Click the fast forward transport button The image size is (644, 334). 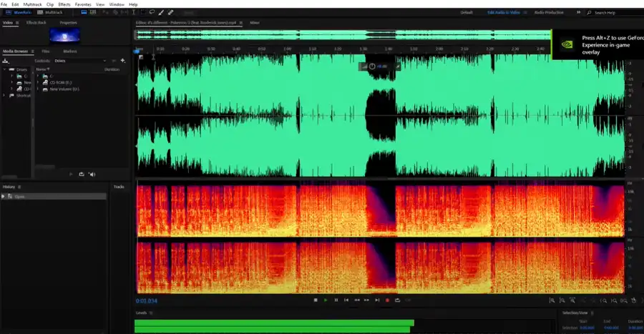coord(366,300)
